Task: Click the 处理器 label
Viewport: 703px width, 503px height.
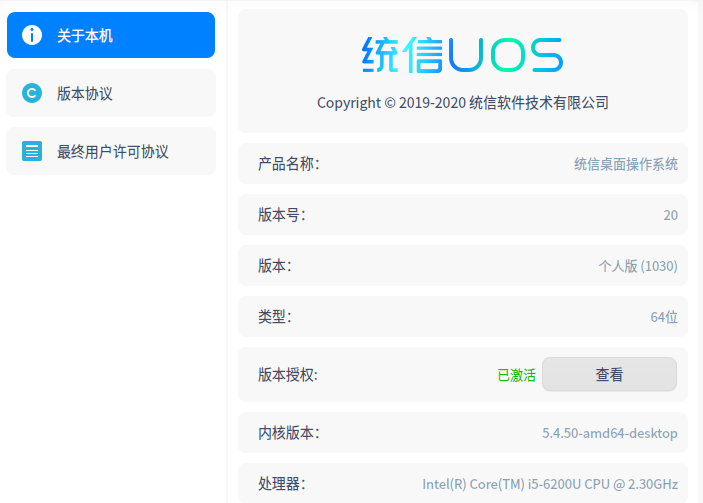Action: coord(281,484)
